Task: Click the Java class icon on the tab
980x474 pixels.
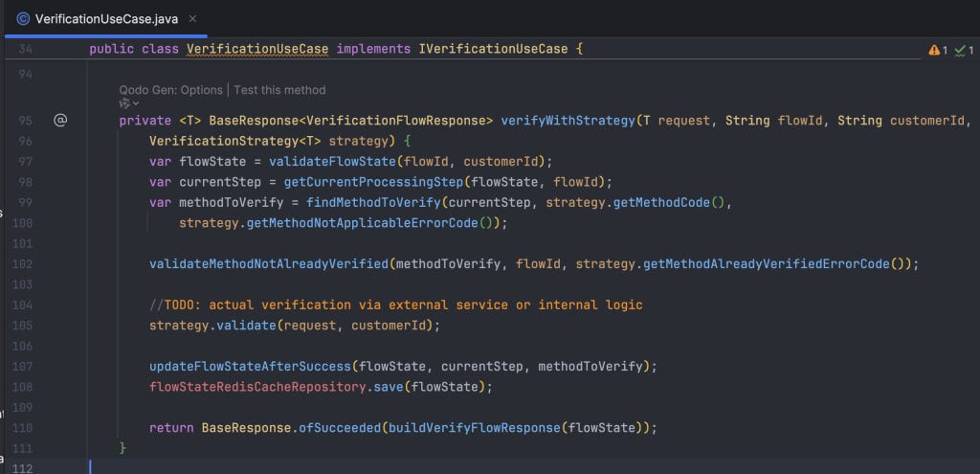Action: 23,19
